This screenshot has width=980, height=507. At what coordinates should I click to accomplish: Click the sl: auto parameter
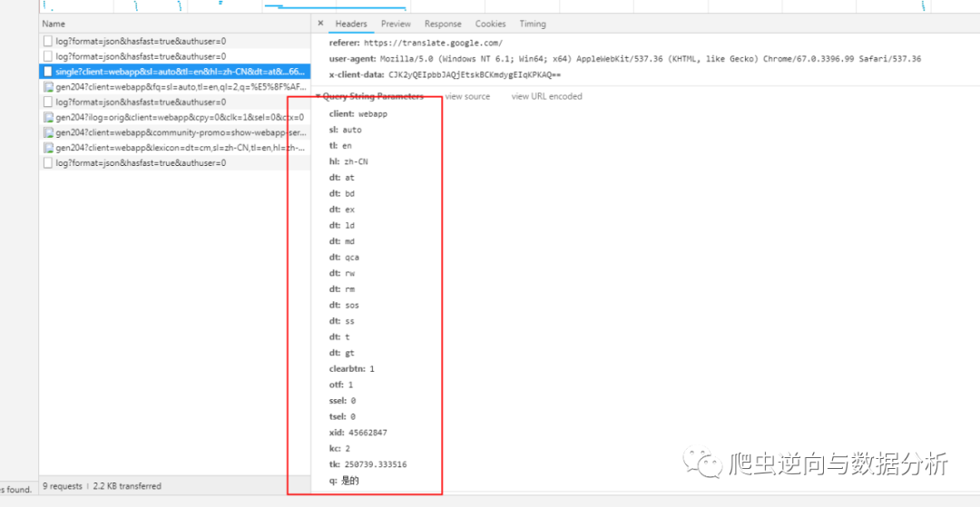[345, 130]
